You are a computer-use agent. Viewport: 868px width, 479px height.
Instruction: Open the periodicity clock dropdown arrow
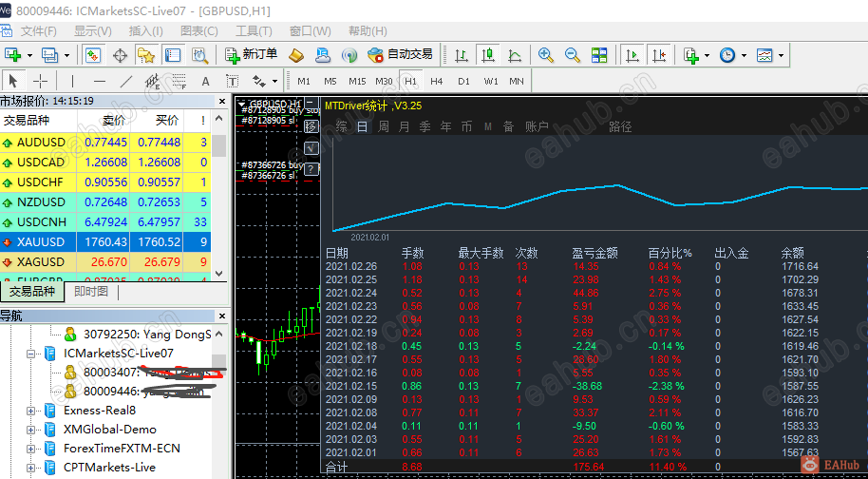(744, 55)
